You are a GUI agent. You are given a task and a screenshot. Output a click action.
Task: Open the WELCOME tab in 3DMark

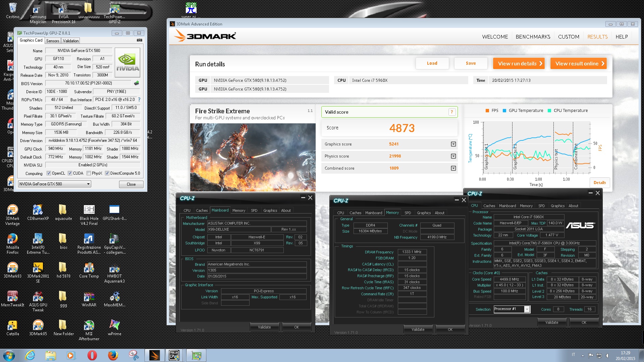495,37
